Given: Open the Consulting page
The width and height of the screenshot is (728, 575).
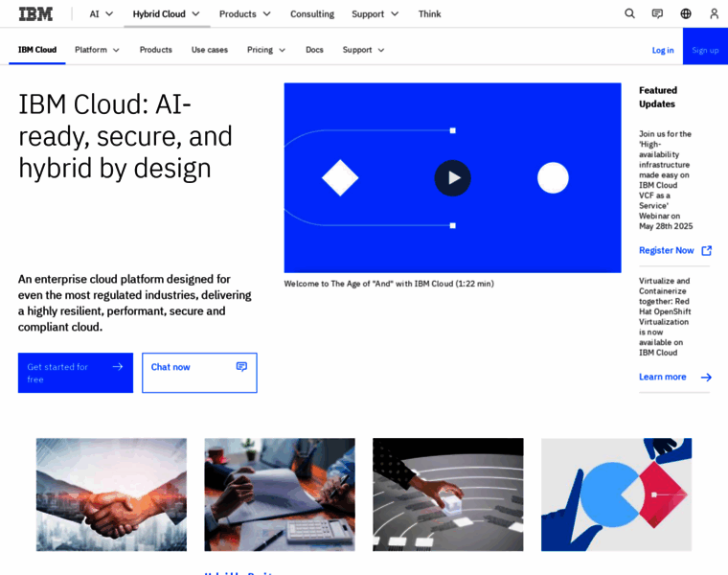Looking at the screenshot, I should (312, 14).
